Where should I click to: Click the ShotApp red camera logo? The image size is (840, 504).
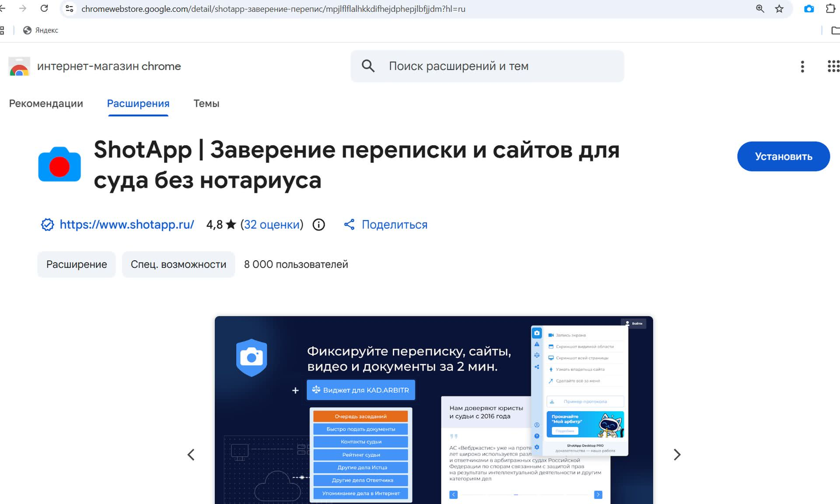point(59,164)
